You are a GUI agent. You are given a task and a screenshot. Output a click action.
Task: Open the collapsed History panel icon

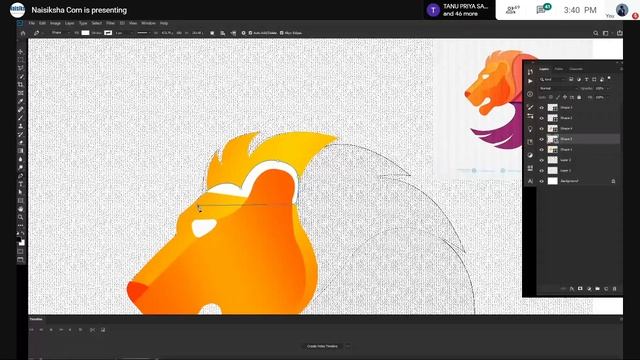[x=530, y=72]
